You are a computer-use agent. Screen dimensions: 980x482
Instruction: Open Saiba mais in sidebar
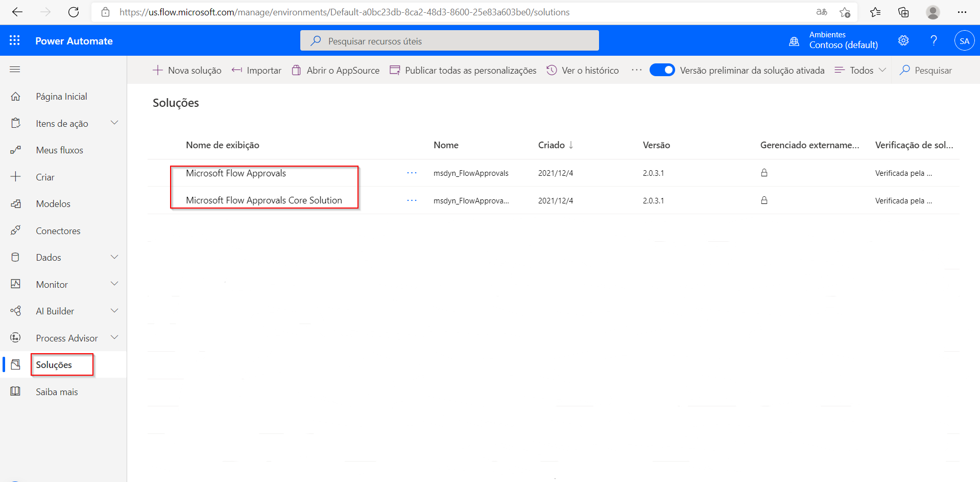[57, 392]
